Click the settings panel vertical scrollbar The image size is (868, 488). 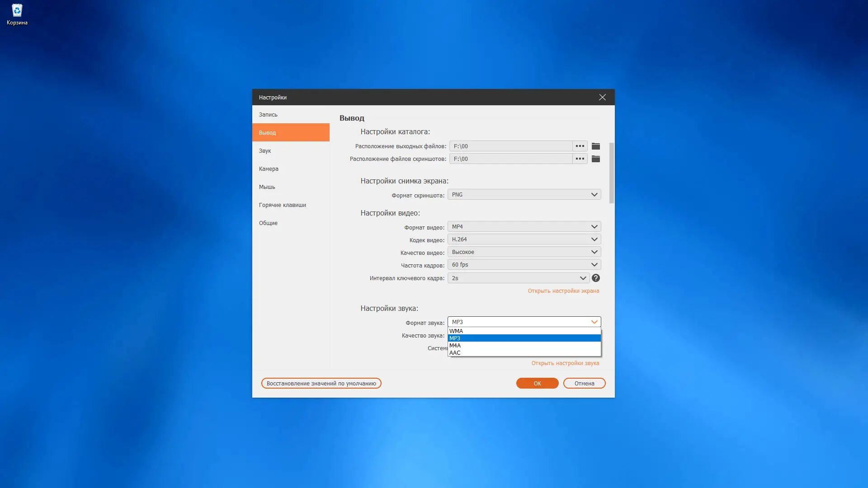[x=611, y=173]
